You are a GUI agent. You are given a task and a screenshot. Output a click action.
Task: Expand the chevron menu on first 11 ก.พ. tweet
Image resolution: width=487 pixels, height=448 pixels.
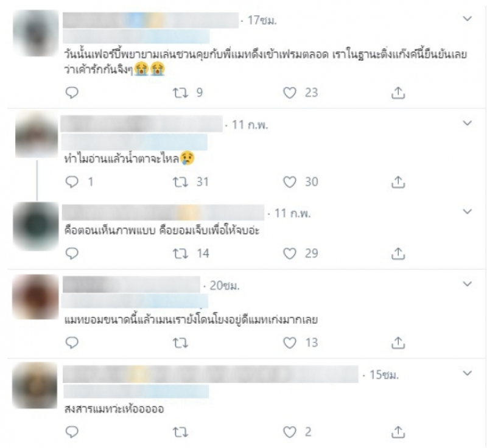coord(467,123)
